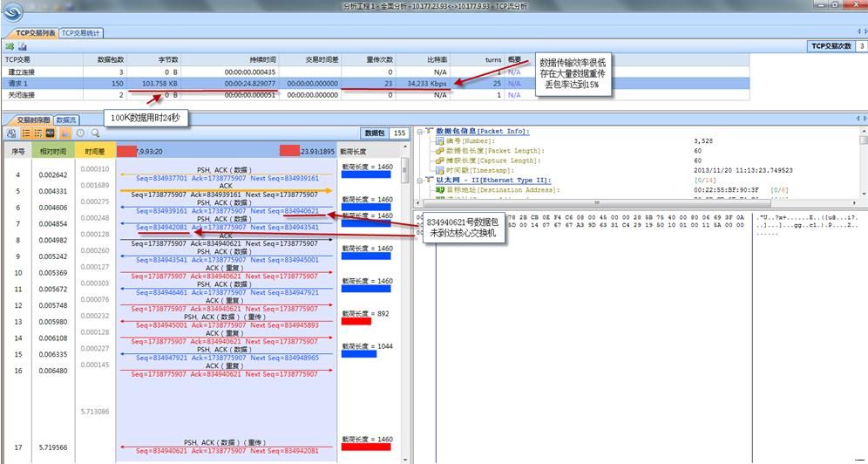The width and height of the screenshot is (868, 464).
Task: Click the clock icon in diagram toolbar
Action: pos(80,133)
